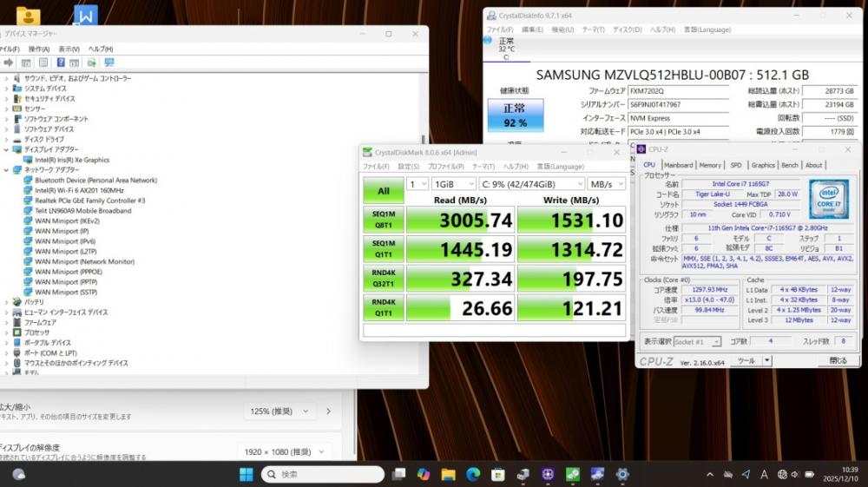Click the 閉じる button in CPU-Z
Image resolution: width=868 pixels, height=487 pixels.
838,360
